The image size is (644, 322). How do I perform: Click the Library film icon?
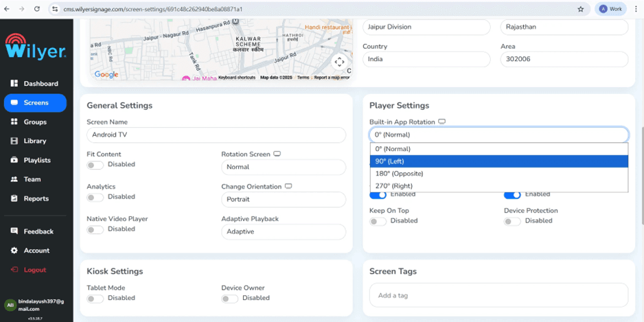pyautogui.click(x=14, y=141)
